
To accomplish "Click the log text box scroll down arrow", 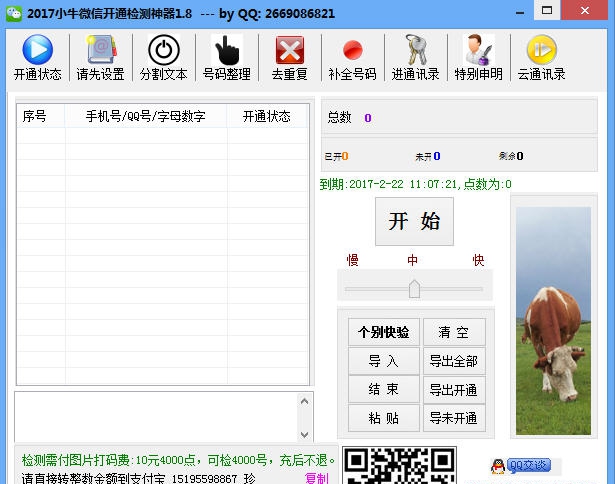I will (304, 435).
